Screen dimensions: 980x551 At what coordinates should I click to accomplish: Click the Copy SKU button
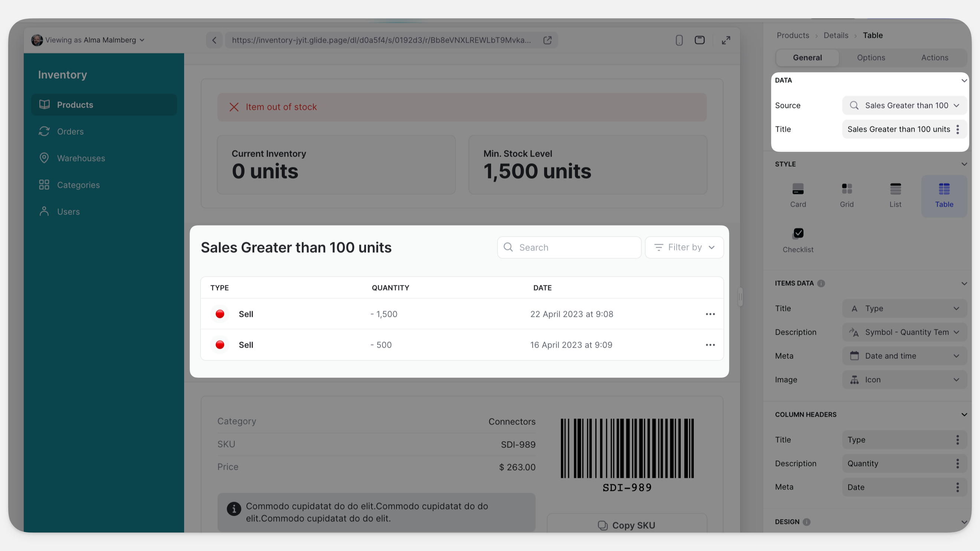coord(627,525)
